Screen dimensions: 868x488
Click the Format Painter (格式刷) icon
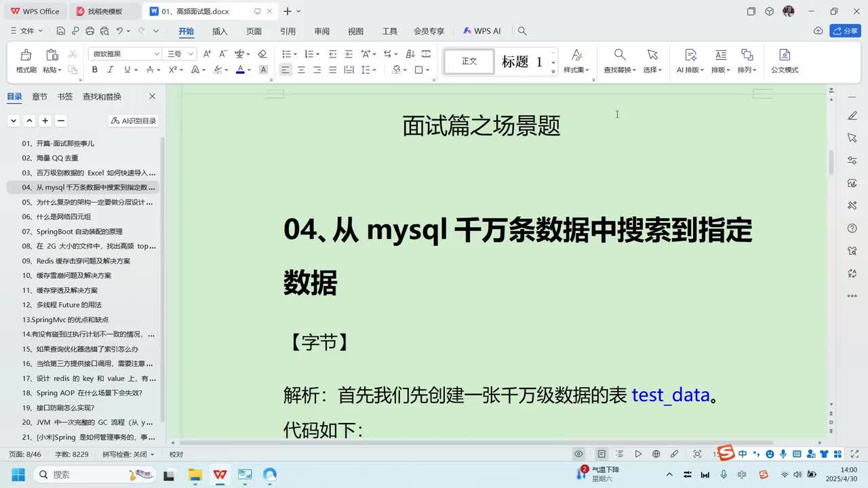(26, 54)
